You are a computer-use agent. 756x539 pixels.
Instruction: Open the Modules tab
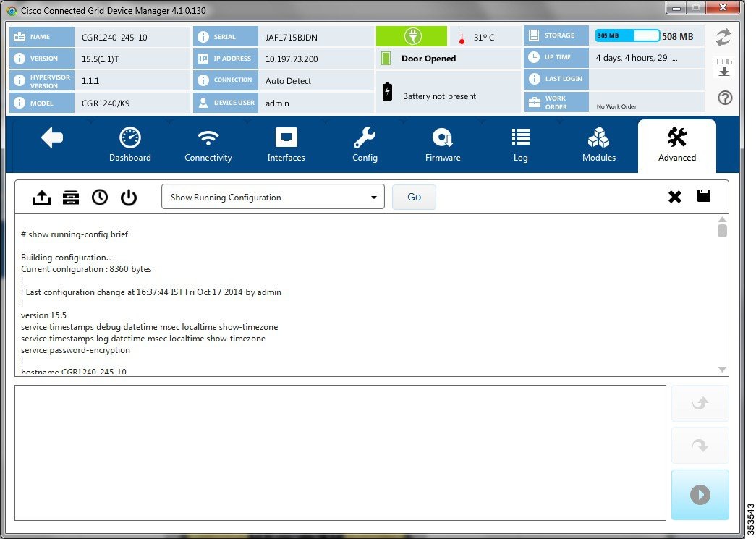(x=599, y=145)
